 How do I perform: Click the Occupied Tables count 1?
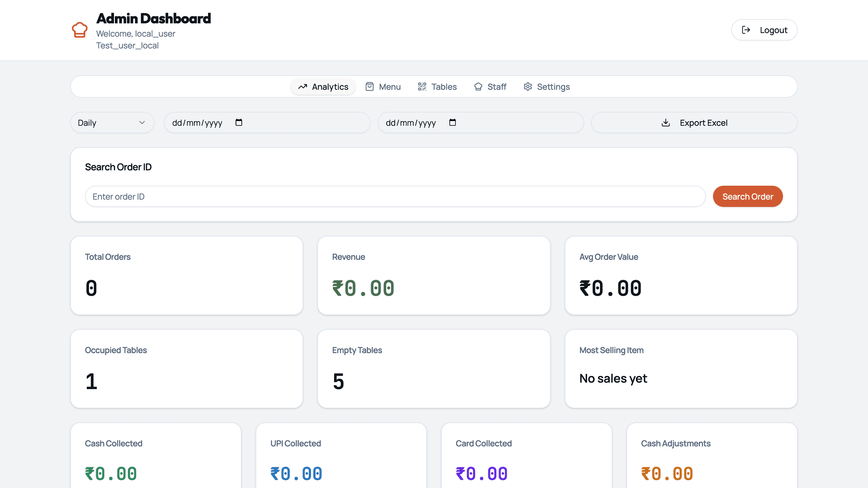91,381
